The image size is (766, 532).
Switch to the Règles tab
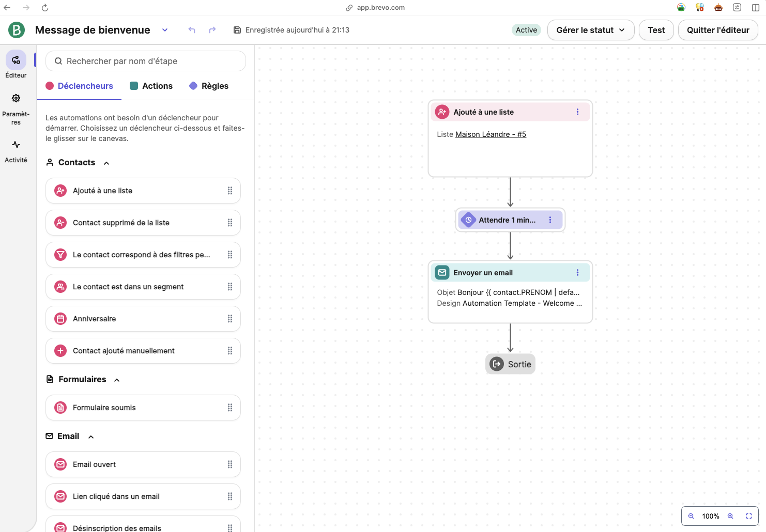(x=209, y=86)
